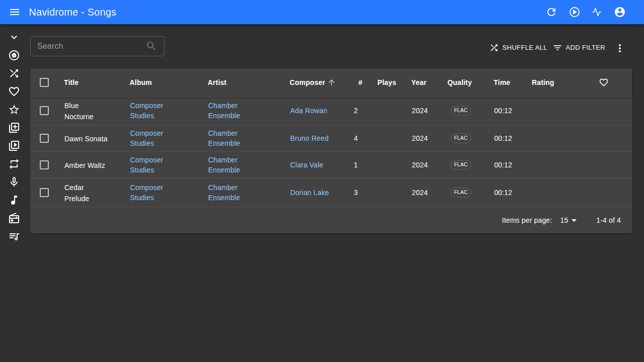Sort by the Title column header
Viewport: 644px width, 362px height.
(x=71, y=82)
